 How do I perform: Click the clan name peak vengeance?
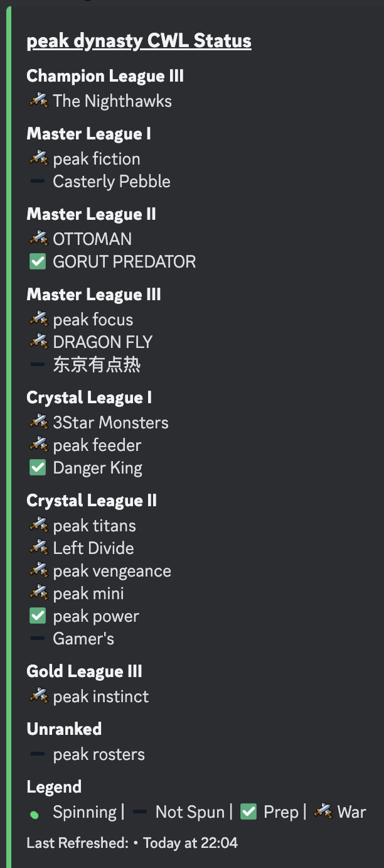click(x=112, y=571)
